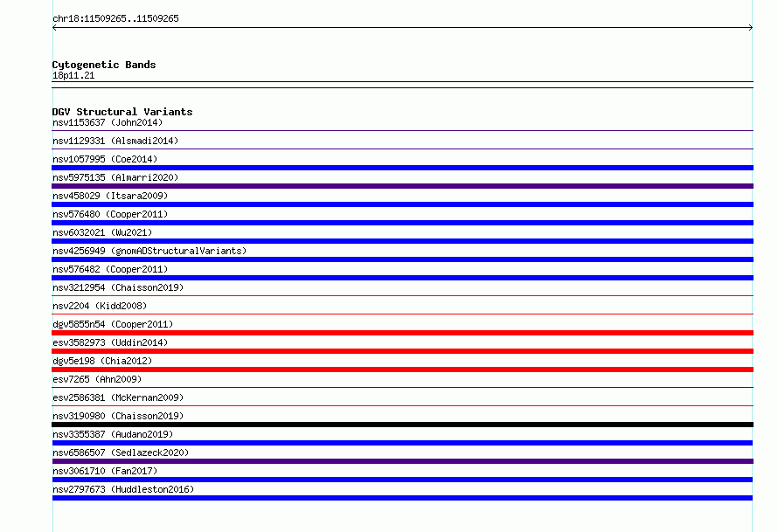Open variant nsv1153637 (John2014)

108,122
